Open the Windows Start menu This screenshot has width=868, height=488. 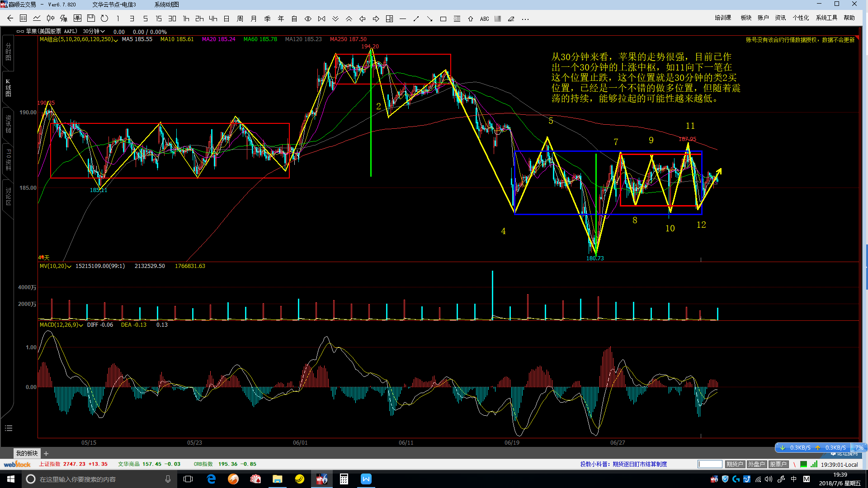(10, 479)
